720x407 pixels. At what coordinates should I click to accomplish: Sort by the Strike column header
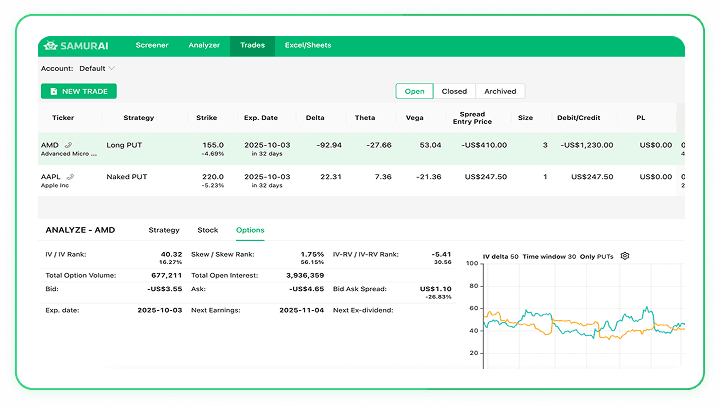pyautogui.click(x=207, y=118)
